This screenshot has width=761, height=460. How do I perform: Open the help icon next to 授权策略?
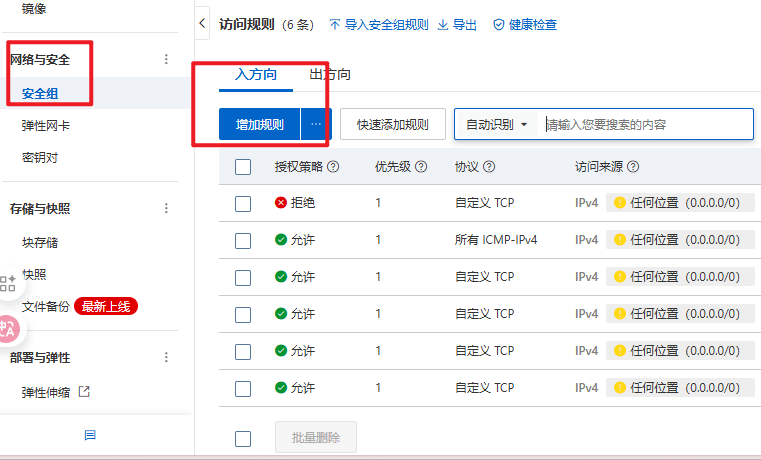coord(333,166)
